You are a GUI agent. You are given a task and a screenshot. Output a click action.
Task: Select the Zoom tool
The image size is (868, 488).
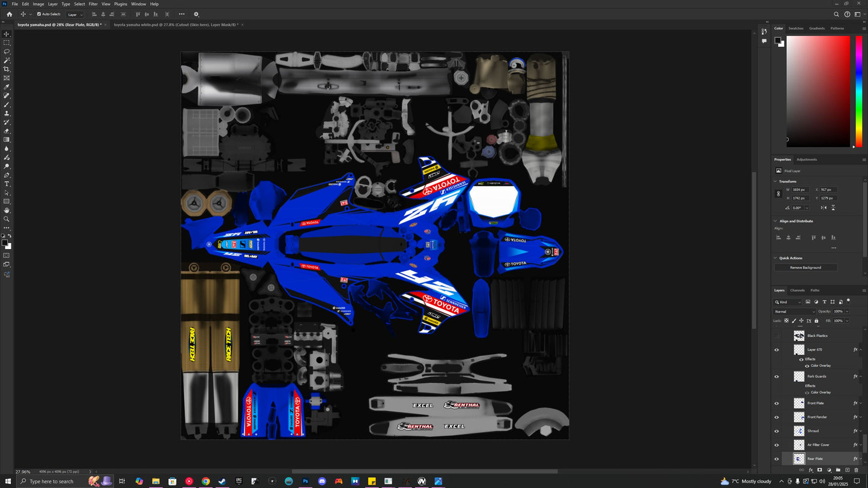pyautogui.click(x=7, y=219)
